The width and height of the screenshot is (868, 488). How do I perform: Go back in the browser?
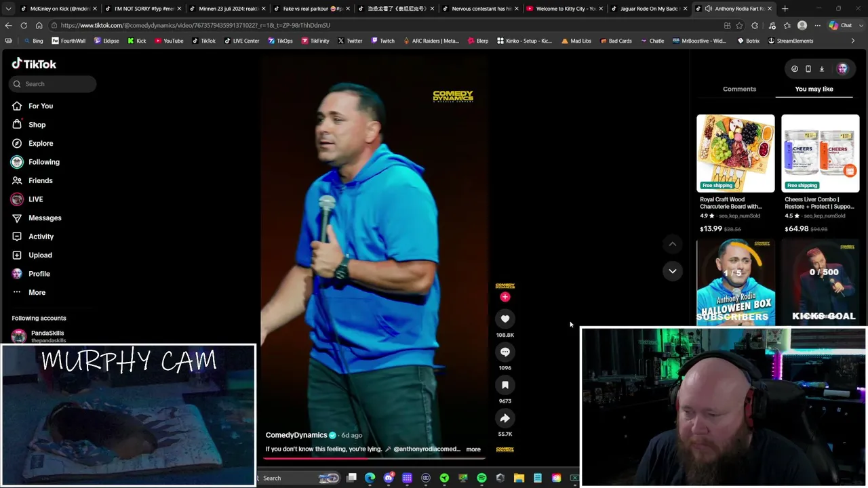pos(8,25)
